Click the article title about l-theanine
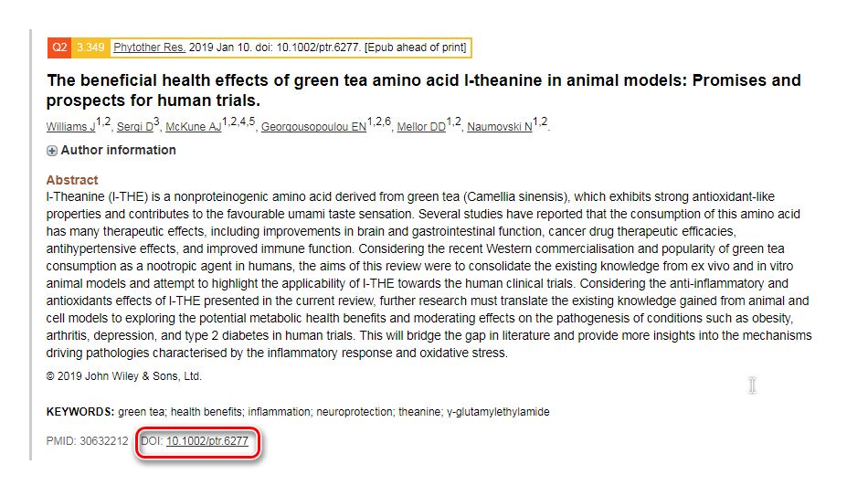Viewport: 868px width, 496px height. pos(423,90)
